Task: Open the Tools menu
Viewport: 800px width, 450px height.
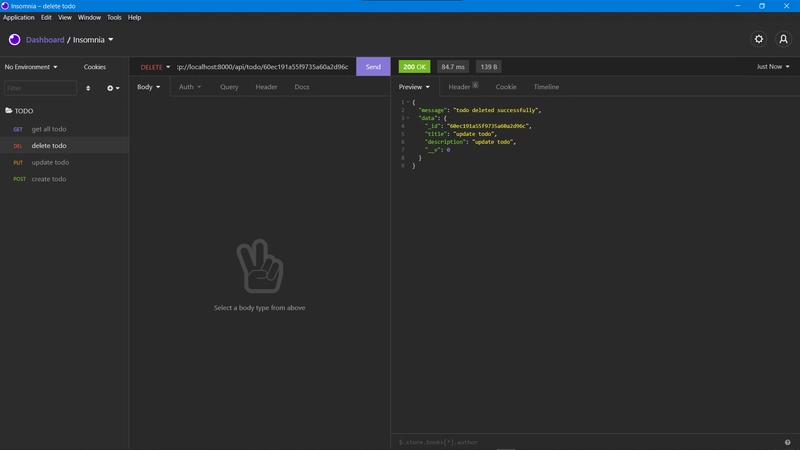Action: [114, 17]
